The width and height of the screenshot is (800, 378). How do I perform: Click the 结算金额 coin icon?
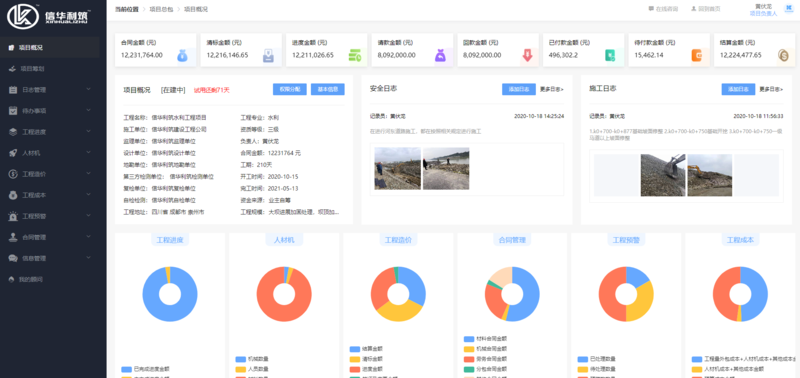(x=783, y=56)
